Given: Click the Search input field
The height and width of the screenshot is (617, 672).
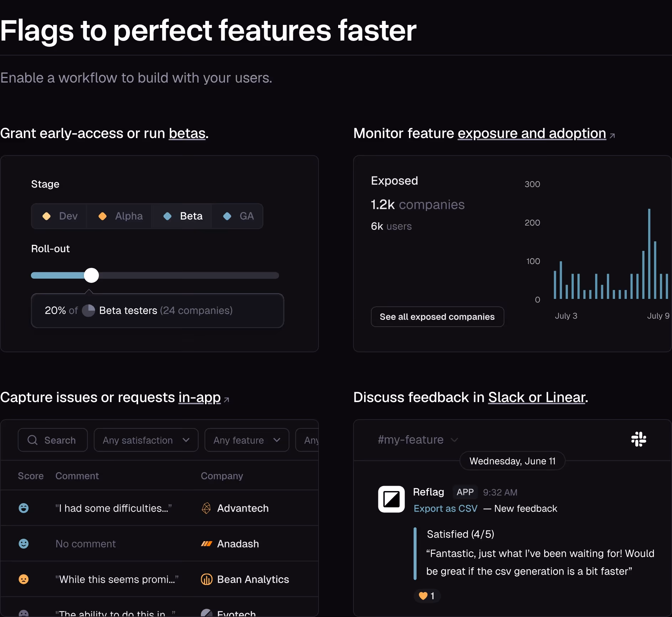Looking at the screenshot, I should [53, 440].
